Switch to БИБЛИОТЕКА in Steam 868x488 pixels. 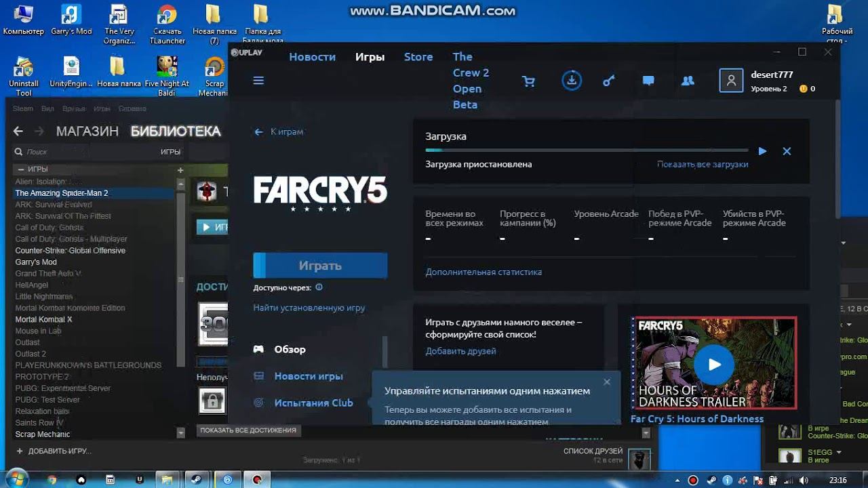(176, 131)
